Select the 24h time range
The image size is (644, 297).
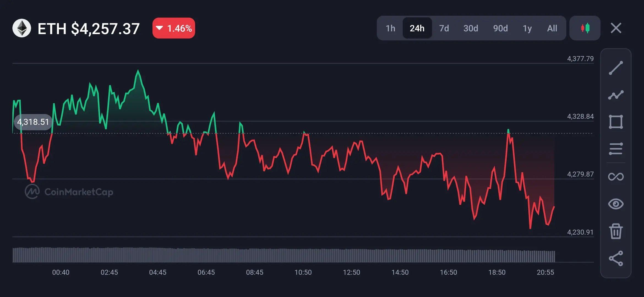[x=417, y=28]
